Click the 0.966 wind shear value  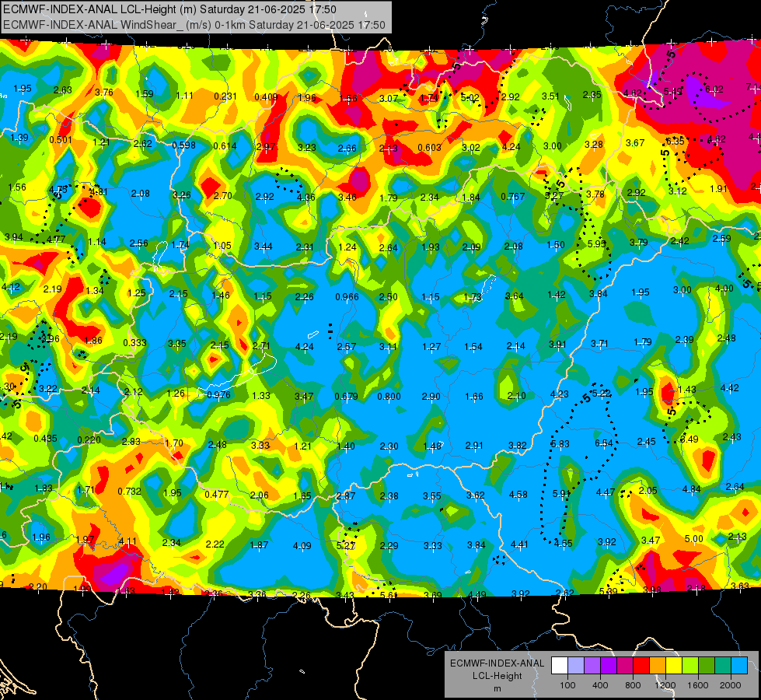click(x=347, y=297)
